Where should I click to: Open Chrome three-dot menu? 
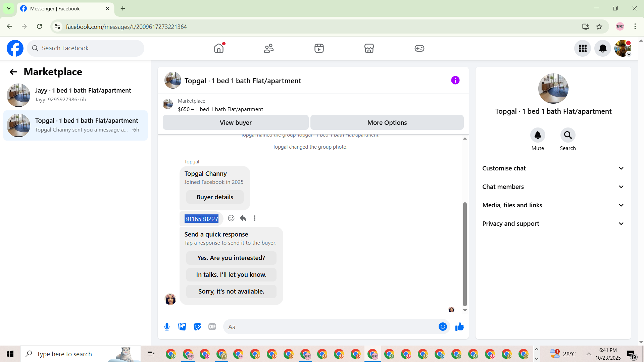point(635,27)
